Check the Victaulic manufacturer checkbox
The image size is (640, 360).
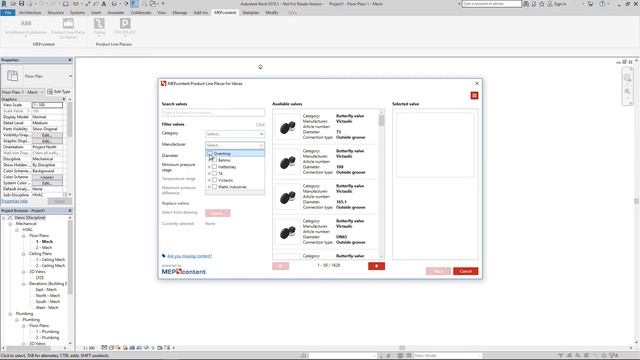coord(214,180)
